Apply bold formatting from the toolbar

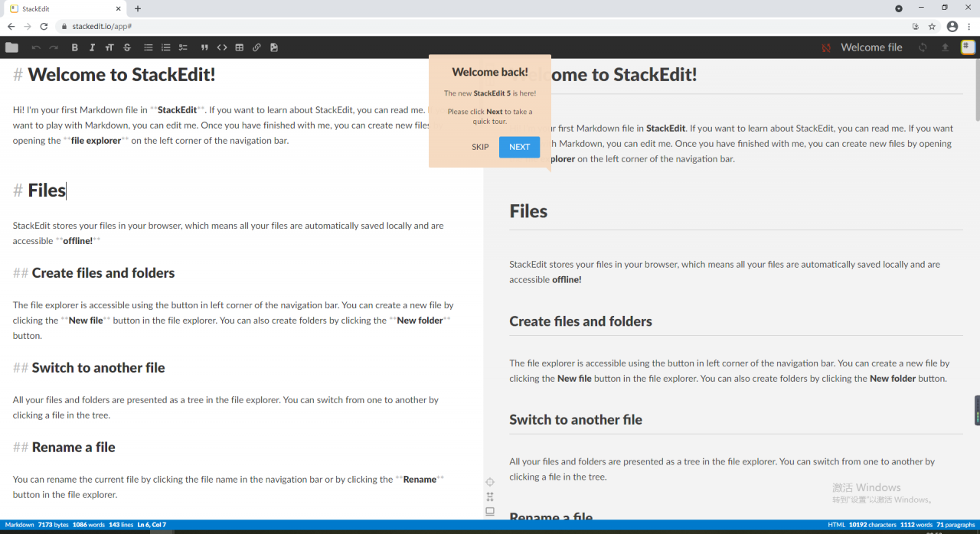[74, 47]
